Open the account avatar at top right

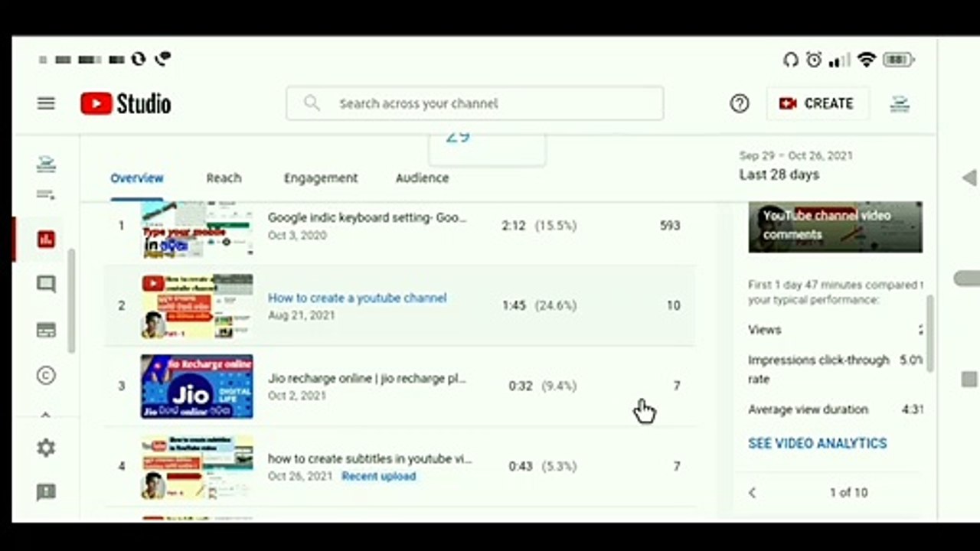pos(900,104)
